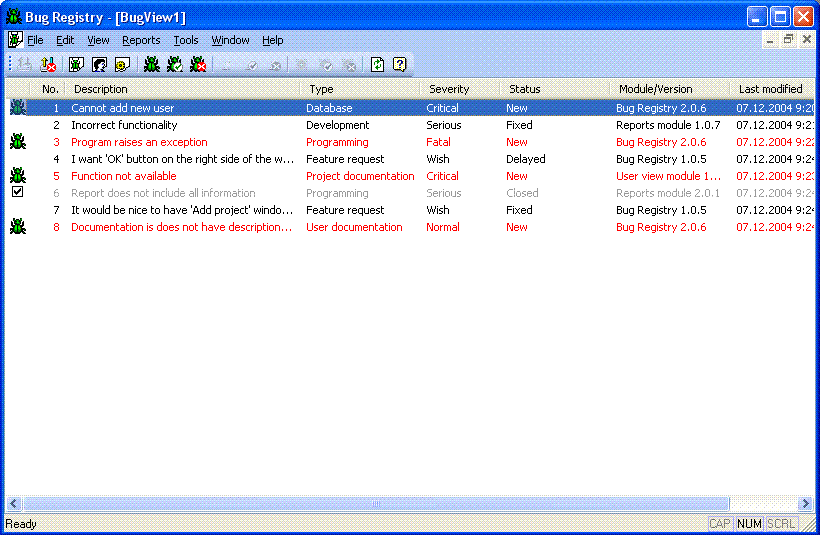Open the Window menu
The width and height of the screenshot is (820, 535).
click(x=230, y=40)
